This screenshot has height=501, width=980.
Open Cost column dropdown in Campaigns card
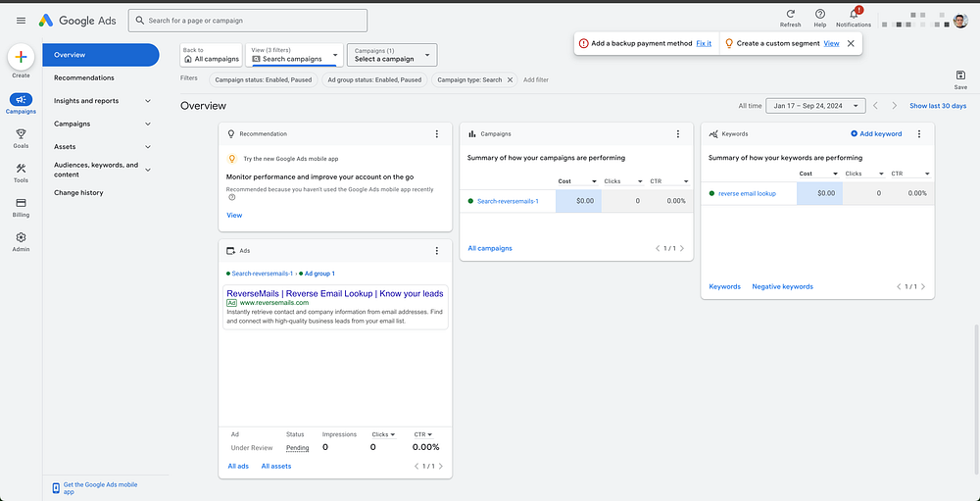[578, 181]
